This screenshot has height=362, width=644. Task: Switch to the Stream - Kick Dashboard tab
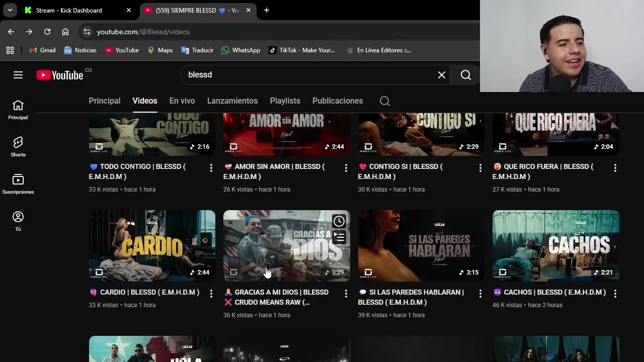(78, 10)
